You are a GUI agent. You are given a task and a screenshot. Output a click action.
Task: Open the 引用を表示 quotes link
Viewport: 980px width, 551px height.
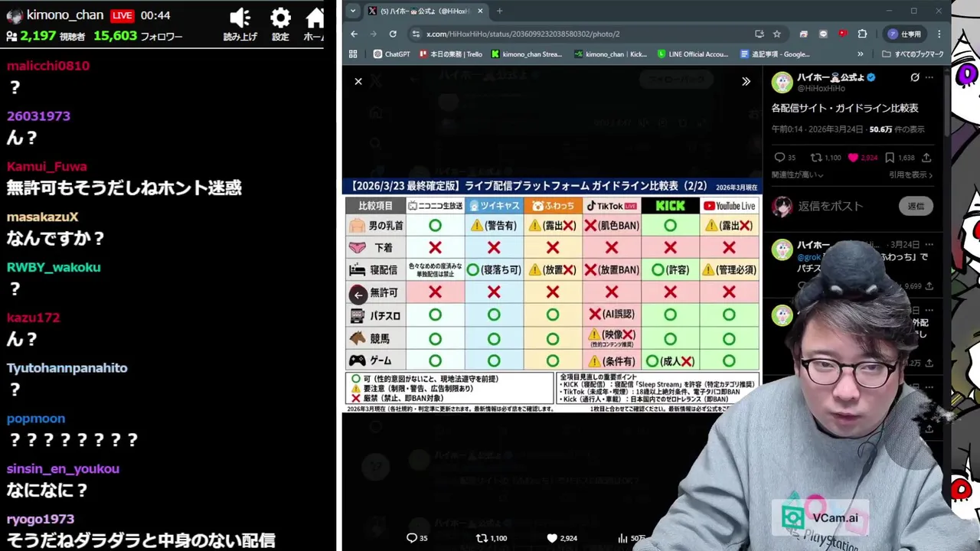pos(912,174)
